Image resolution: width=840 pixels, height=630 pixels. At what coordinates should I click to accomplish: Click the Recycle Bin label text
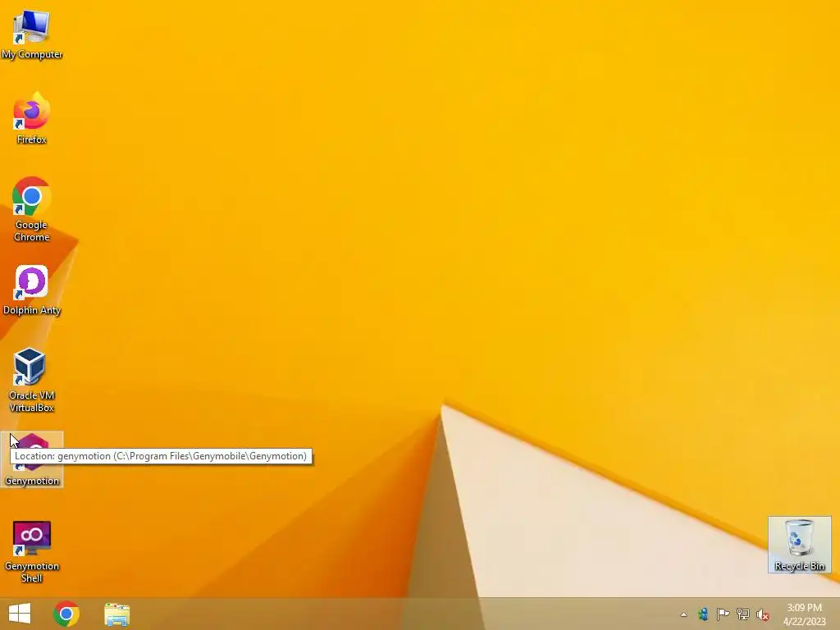point(799,566)
